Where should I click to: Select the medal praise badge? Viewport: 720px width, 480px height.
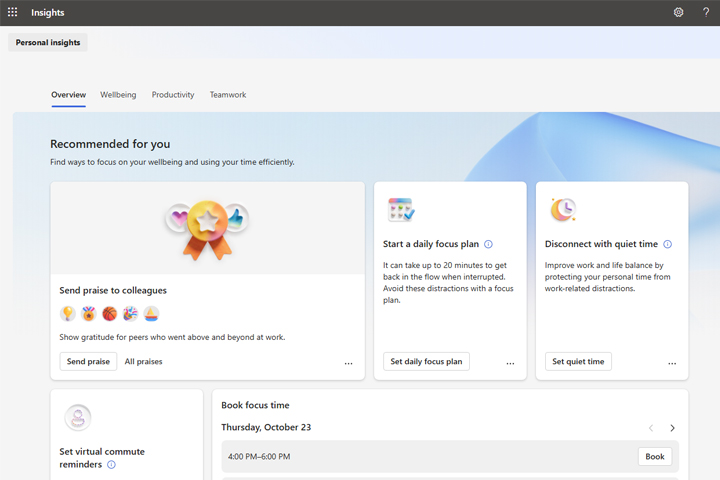coord(89,314)
